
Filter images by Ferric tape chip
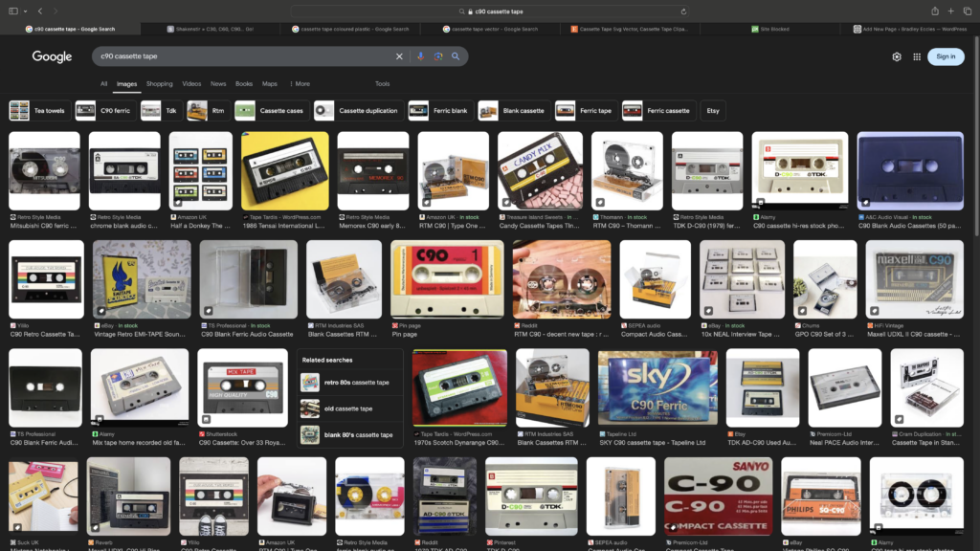click(x=587, y=111)
